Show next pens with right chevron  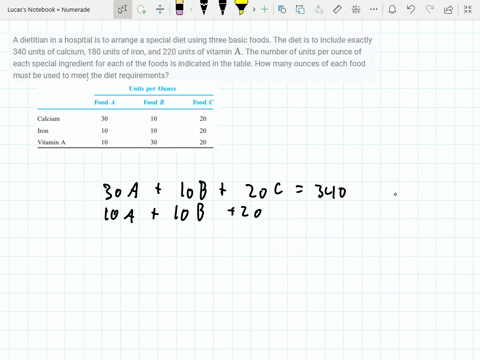point(254,9)
